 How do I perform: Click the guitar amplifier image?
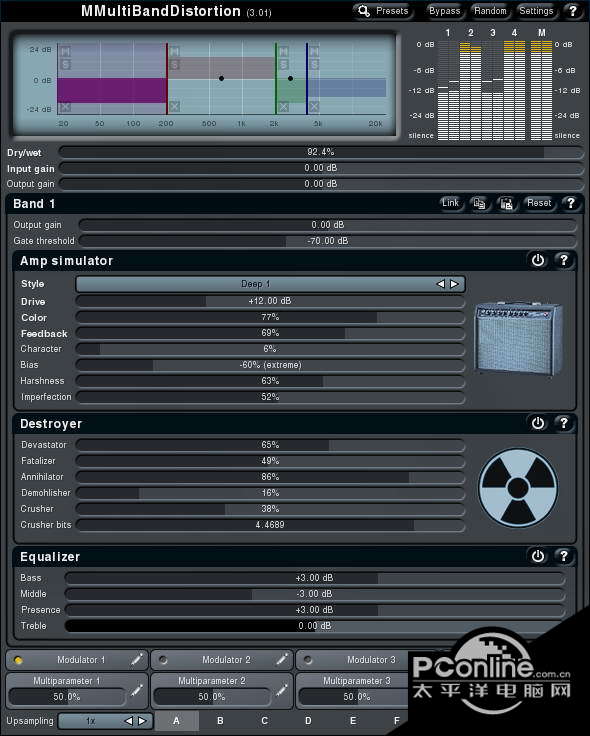click(x=519, y=338)
